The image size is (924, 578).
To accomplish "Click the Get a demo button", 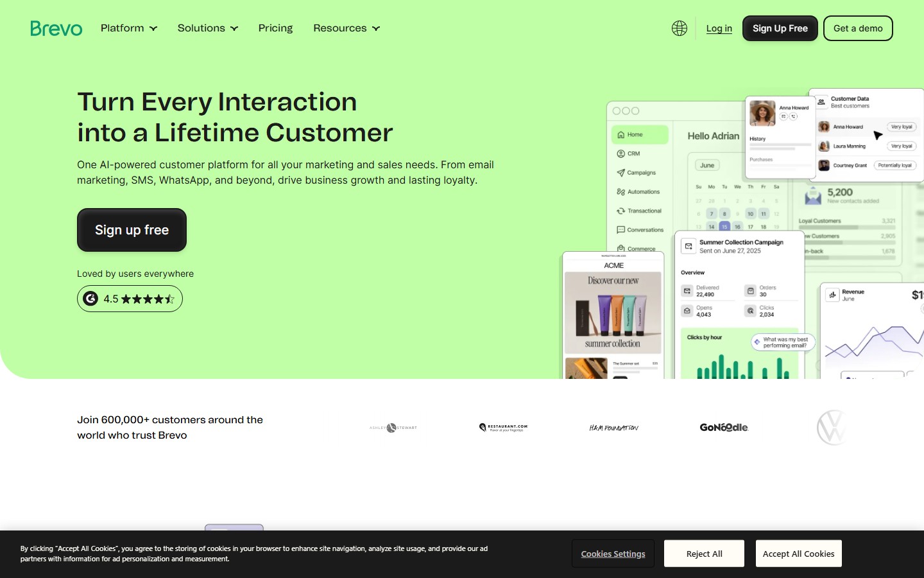I will click(x=858, y=28).
